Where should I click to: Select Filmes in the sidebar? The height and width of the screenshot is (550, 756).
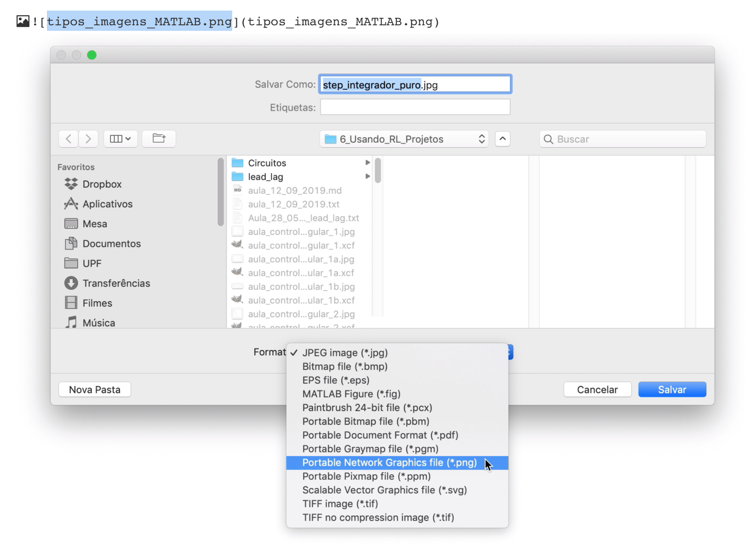97,303
